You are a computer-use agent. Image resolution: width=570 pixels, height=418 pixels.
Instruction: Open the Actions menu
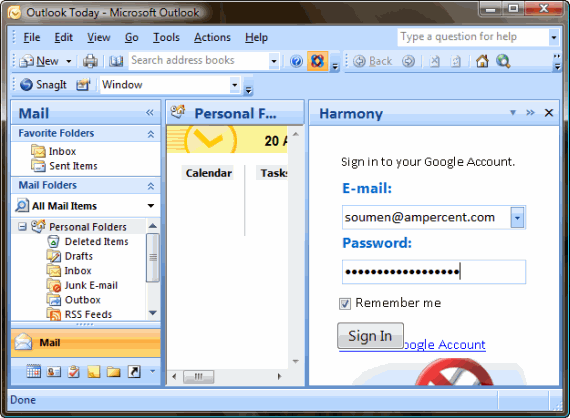212,37
